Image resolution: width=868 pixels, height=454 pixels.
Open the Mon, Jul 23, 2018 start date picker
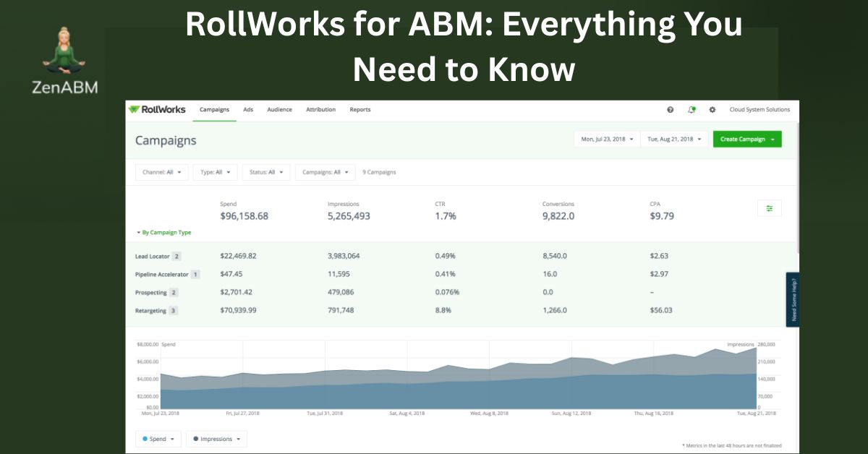click(x=607, y=140)
